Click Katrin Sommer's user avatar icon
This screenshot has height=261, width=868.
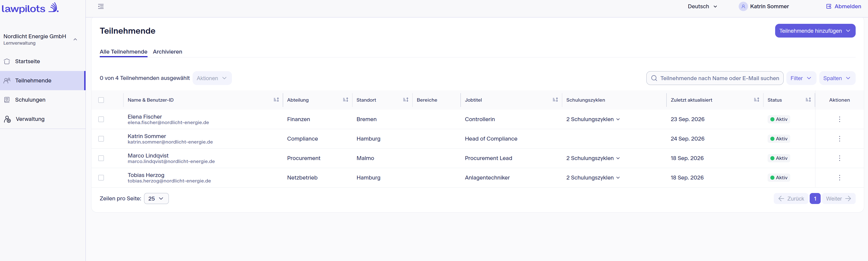click(743, 6)
